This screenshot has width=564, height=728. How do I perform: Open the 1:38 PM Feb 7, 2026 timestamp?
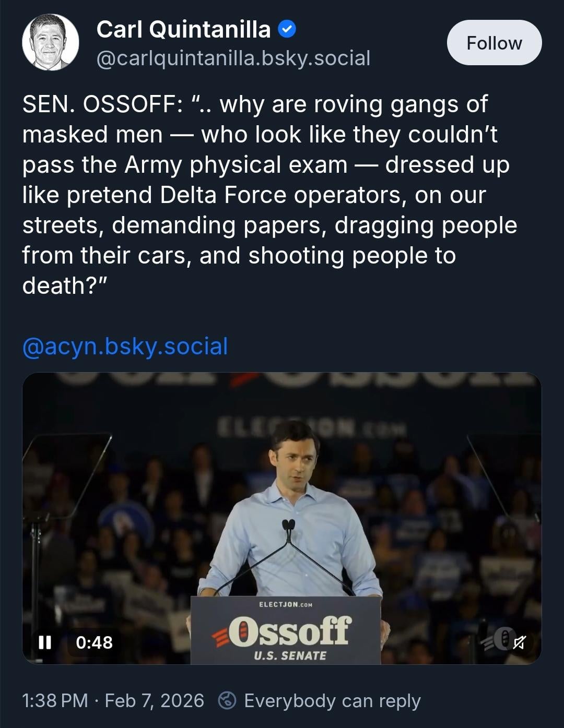[113, 700]
